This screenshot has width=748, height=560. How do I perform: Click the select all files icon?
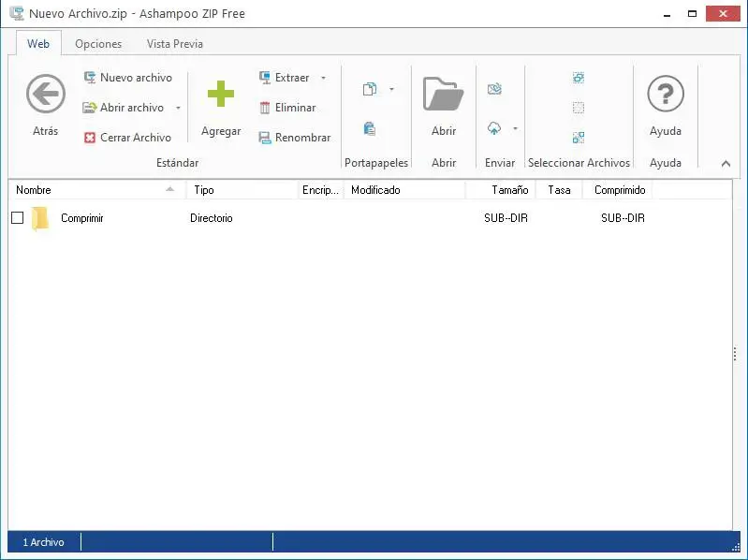(579, 78)
